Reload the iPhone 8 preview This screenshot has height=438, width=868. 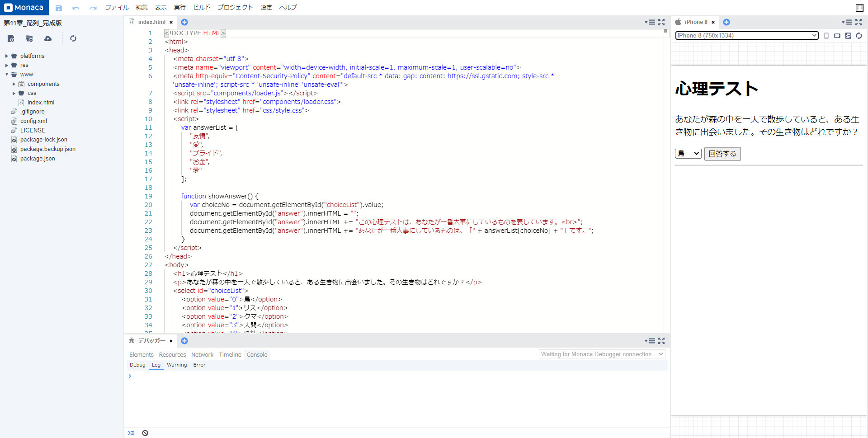859,36
